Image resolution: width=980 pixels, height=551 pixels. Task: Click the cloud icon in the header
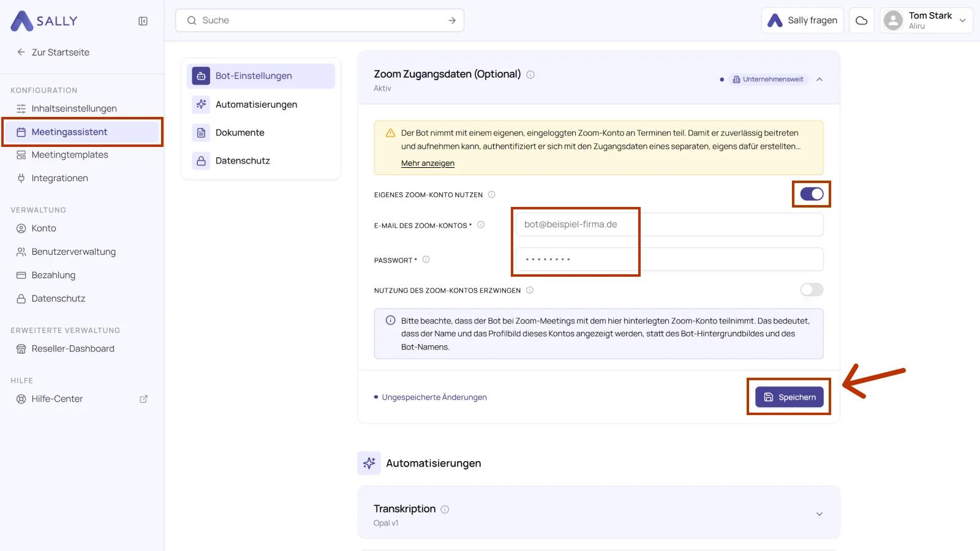coord(861,20)
